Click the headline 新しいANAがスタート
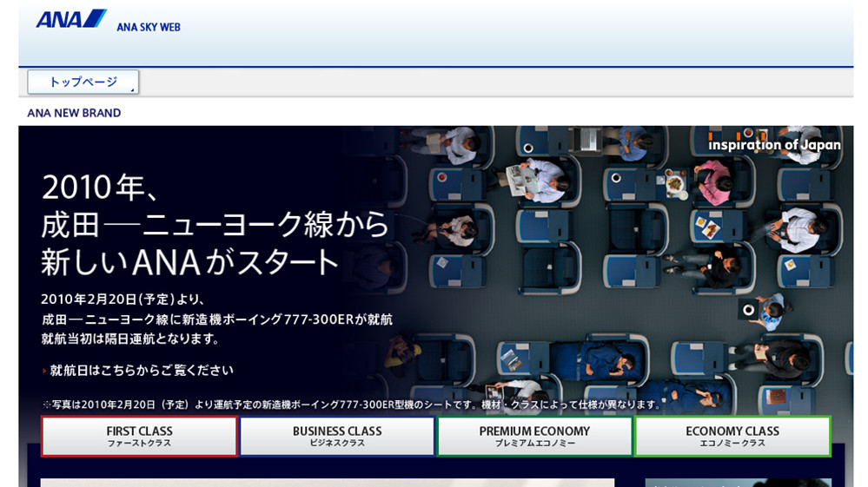868x487 pixels. coord(190,262)
